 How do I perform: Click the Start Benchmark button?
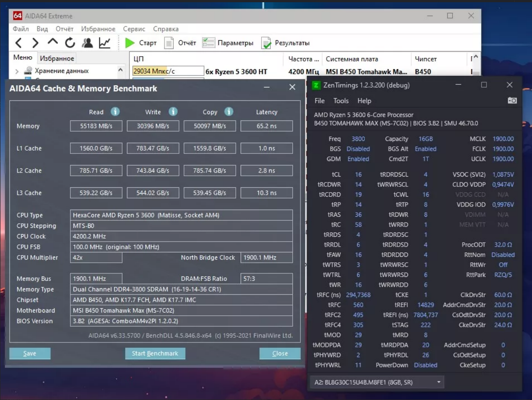point(155,354)
